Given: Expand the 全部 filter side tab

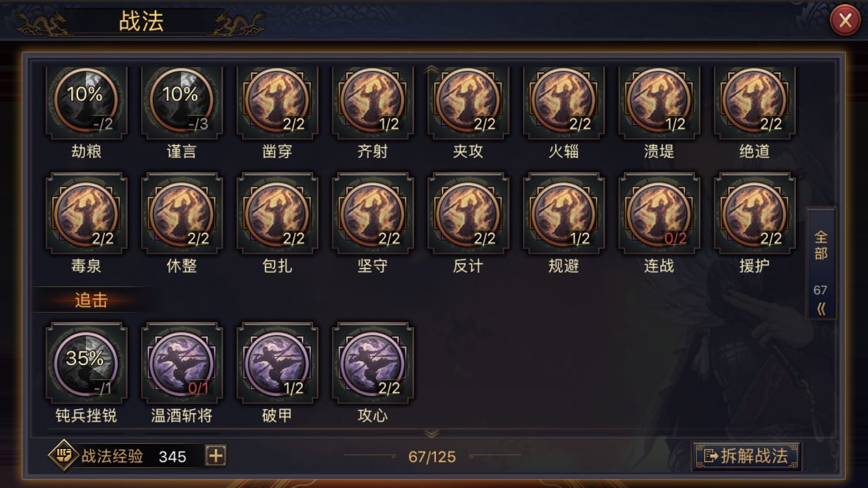Looking at the screenshot, I should pyautogui.click(x=821, y=264).
